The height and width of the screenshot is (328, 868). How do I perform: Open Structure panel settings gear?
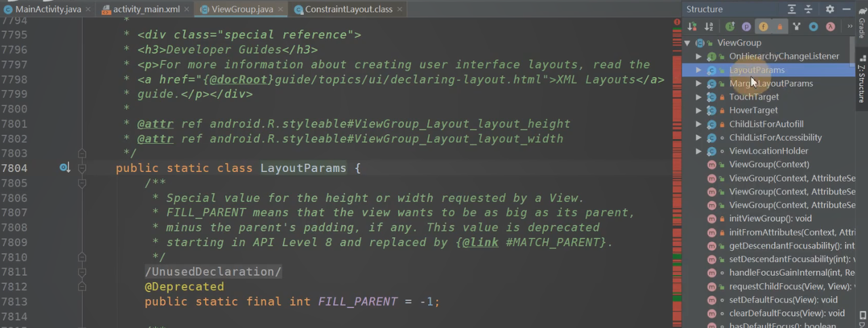click(829, 9)
